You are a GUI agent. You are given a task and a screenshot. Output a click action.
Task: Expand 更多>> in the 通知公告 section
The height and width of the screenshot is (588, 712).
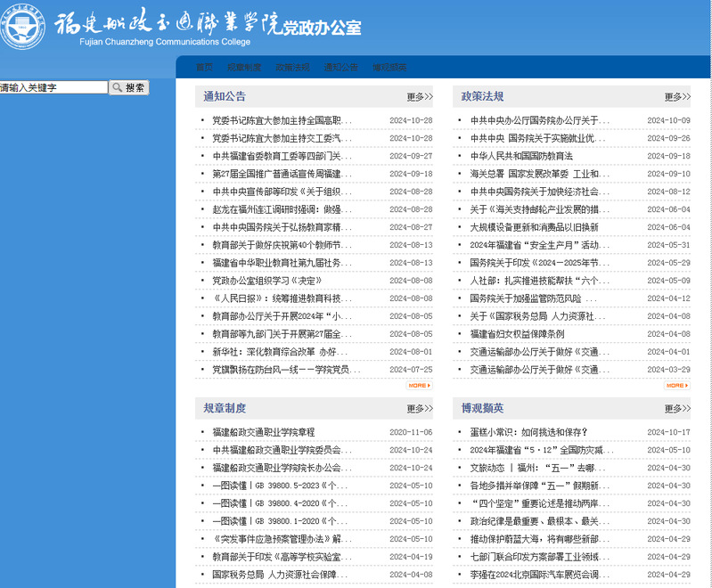tap(419, 97)
